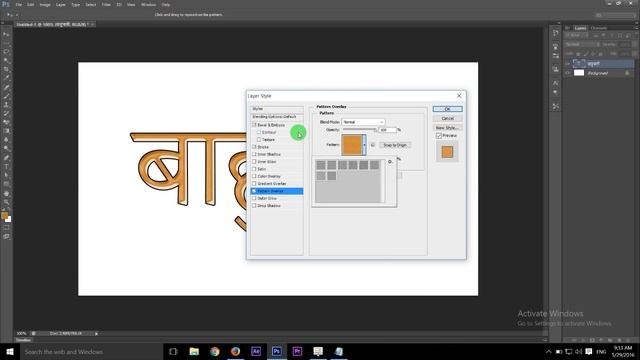Image resolution: width=640 pixels, height=360 pixels.
Task: Toggle the Preview checkbox
Action: coord(439,136)
